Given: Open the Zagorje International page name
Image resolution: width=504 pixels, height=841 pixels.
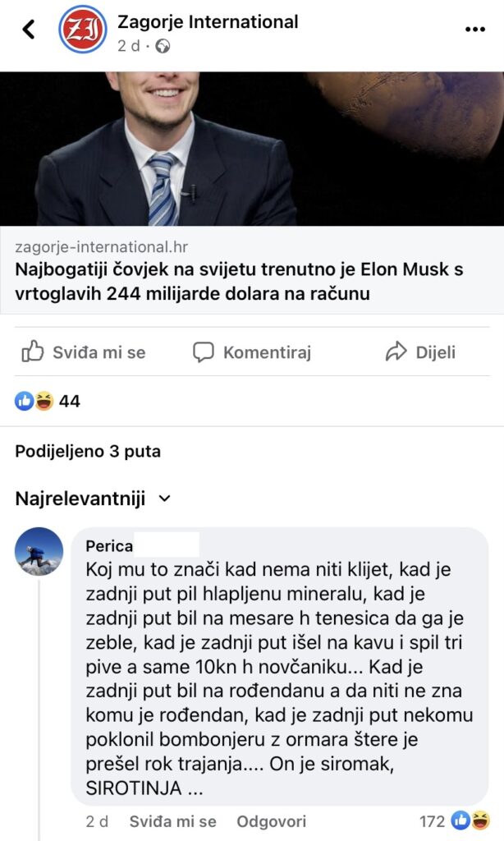Looking at the screenshot, I should [x=208, y=21].
